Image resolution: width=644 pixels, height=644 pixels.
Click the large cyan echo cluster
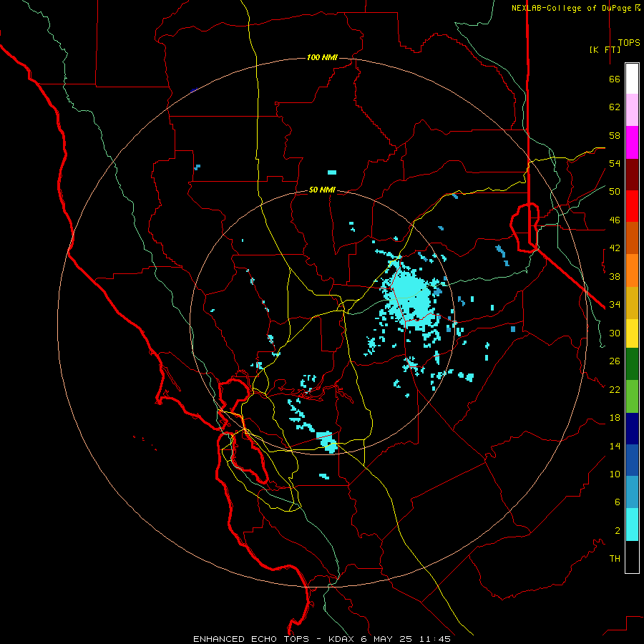point(411,298)
